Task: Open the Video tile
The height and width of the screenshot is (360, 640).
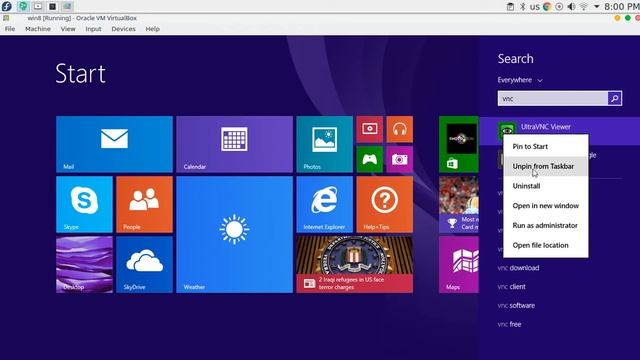Action: pos(370,129)
